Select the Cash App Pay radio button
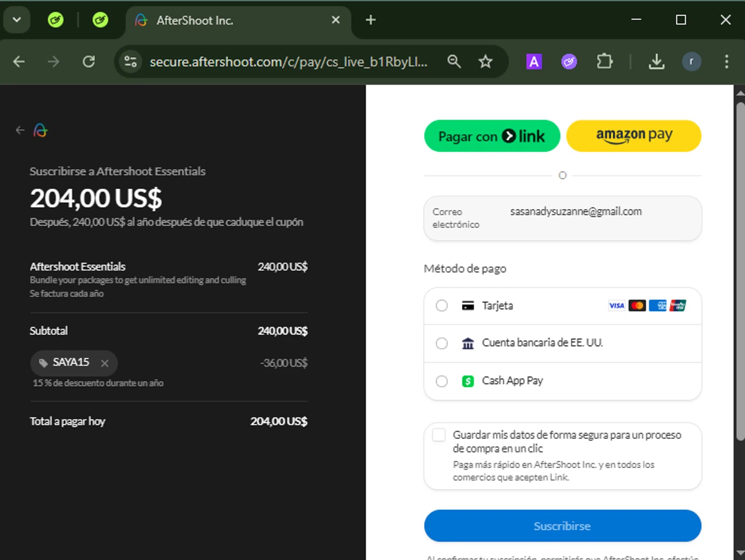This screenshot has width=745, height=560. (442, 381)
